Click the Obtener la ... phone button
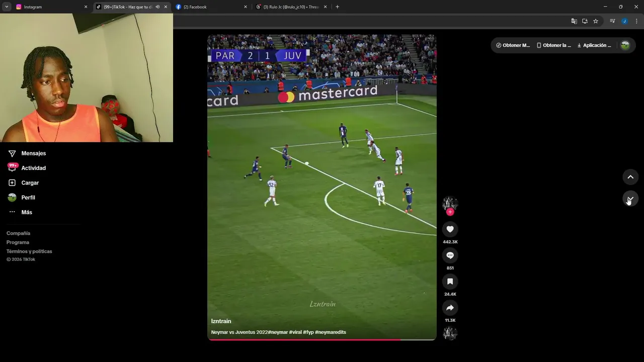 coord(553,45)
